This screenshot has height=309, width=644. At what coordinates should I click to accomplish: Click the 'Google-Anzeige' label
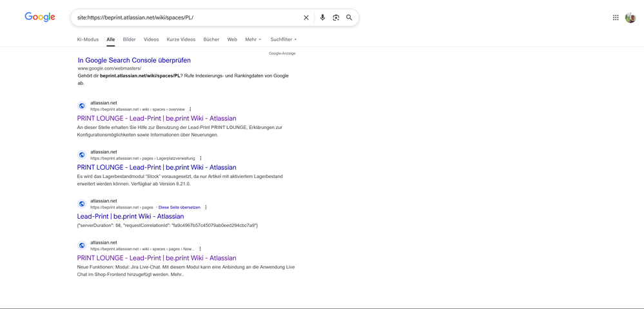(282, 54)
